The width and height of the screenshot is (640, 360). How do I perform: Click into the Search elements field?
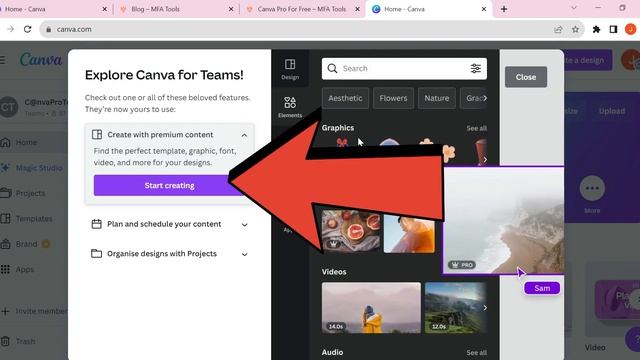pyautogui.click(x=404, y=68)
